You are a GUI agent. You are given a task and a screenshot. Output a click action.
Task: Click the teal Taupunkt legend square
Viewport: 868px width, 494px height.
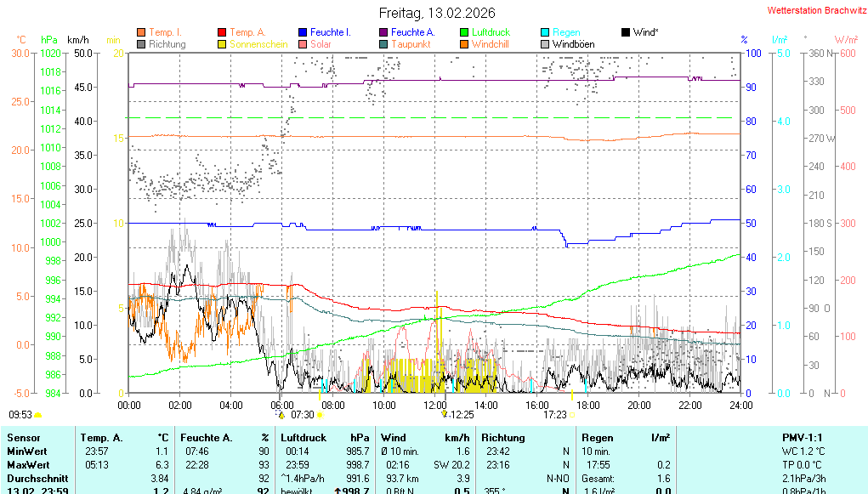pyautogui.click(x=383, y=43)
